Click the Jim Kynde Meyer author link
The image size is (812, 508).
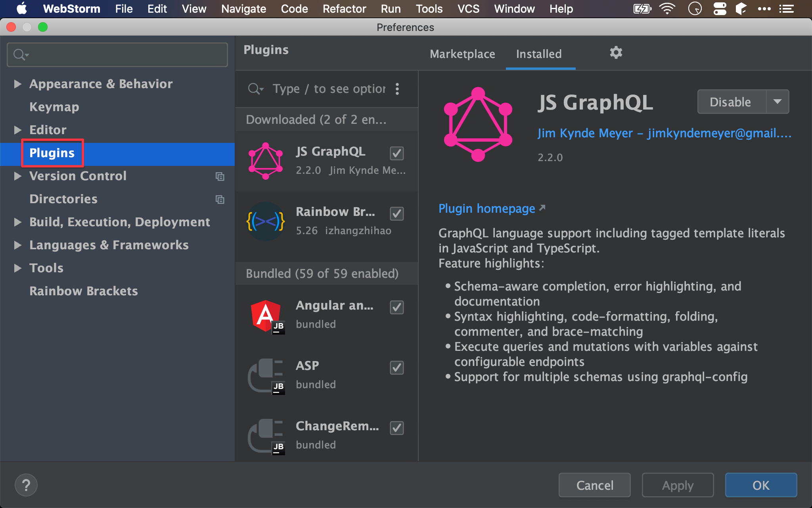click(665, 133)
